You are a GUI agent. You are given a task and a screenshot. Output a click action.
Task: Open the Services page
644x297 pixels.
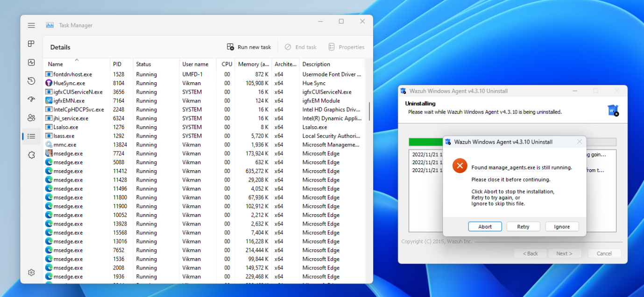tap(31, 155)
